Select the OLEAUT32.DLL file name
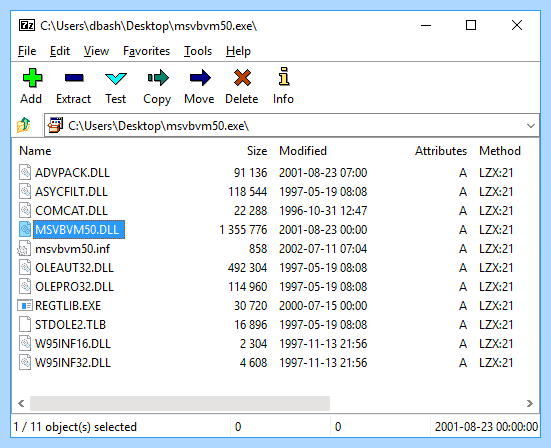551x448 pixels. click(x=74, y=267)
